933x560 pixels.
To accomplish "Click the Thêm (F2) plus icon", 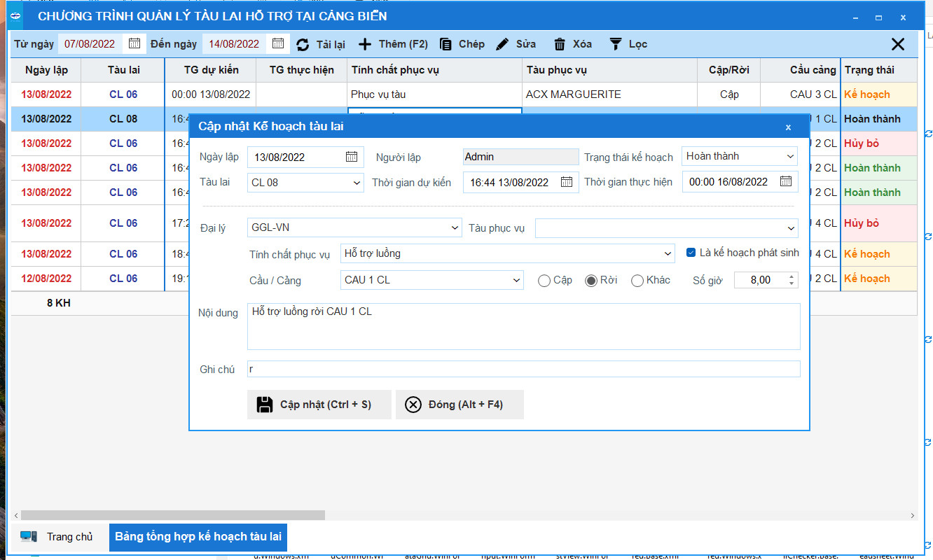I will [x=365, y=45].
